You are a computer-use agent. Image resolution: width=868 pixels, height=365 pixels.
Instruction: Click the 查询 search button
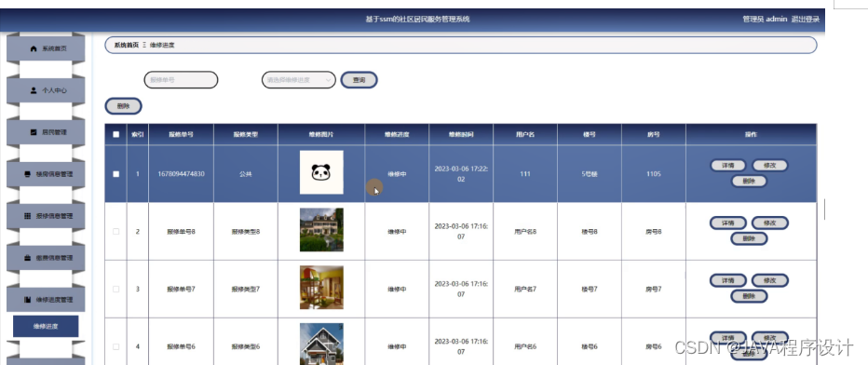(359, 80)
